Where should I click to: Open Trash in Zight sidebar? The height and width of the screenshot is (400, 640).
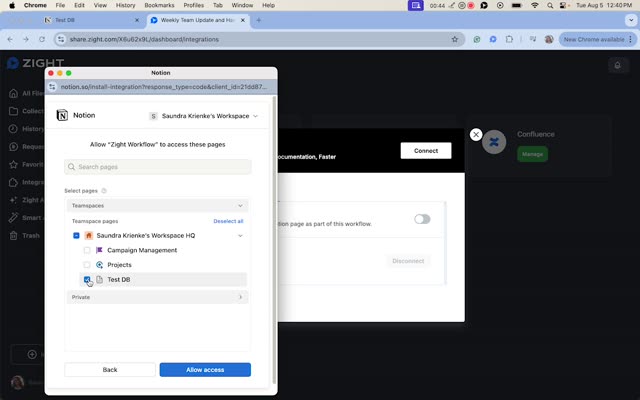point(24,236)
